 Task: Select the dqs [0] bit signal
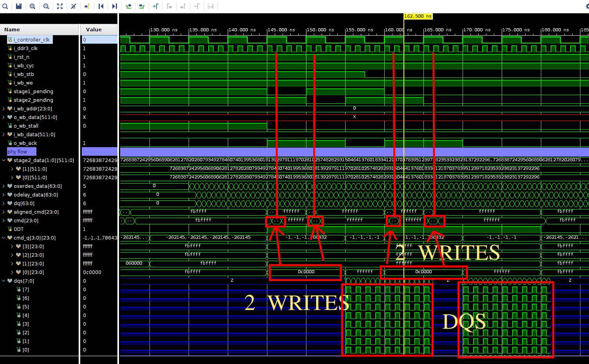point(25,350)
